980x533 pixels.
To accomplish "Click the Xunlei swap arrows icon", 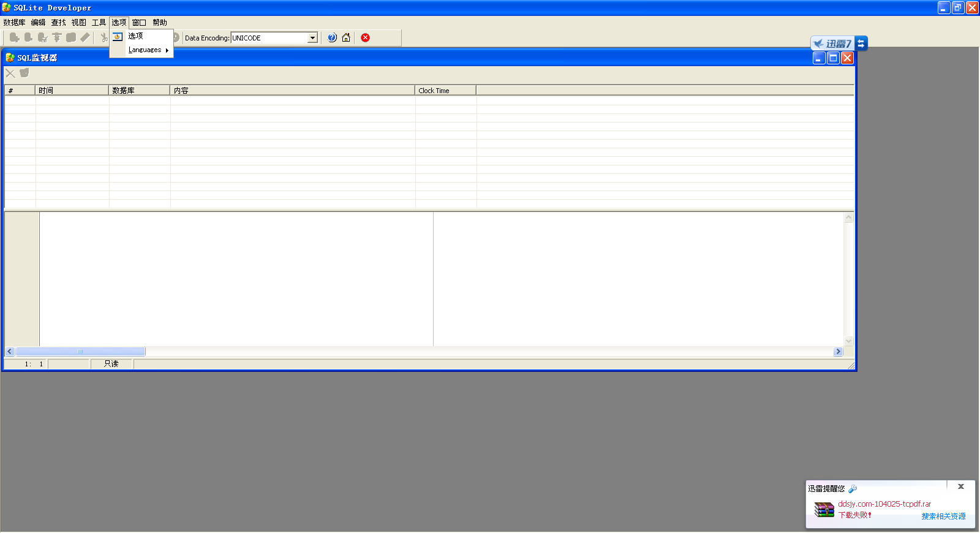I will (x=861, y=43).
